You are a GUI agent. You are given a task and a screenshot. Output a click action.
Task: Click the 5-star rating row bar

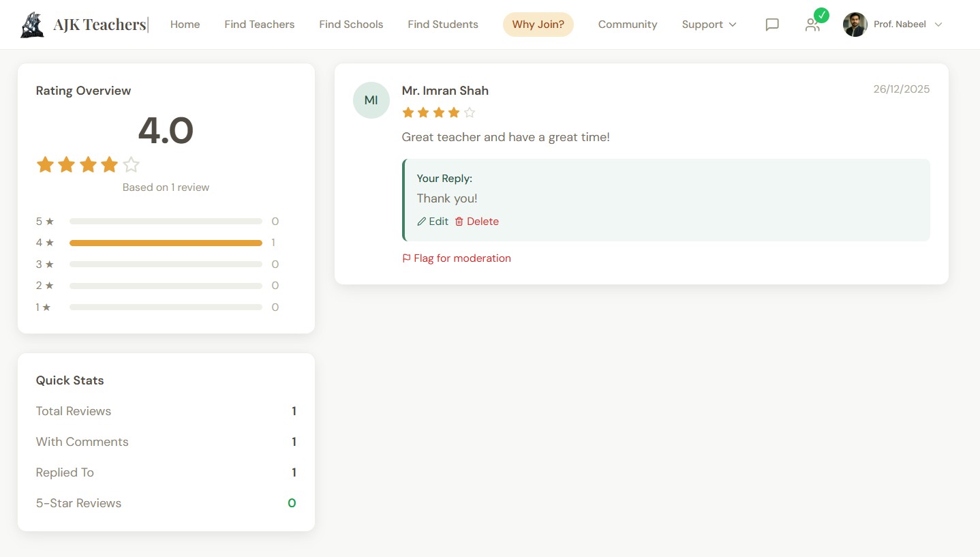click(x=166, y=222)
